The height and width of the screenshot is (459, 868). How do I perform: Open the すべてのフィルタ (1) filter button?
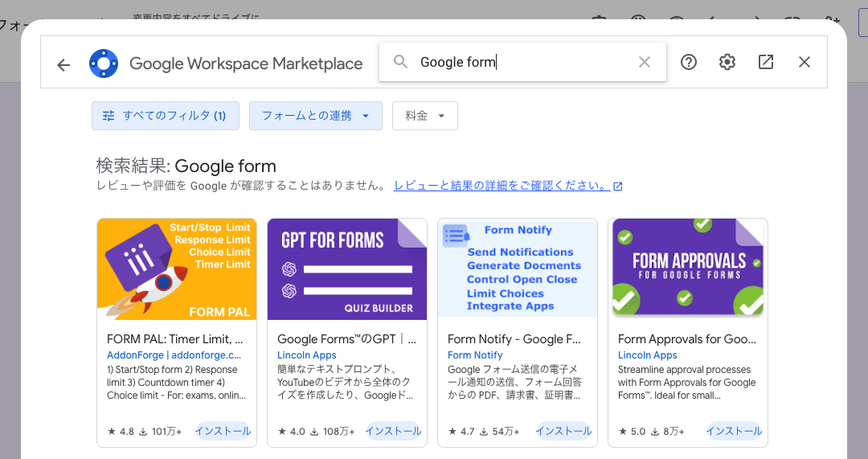point(166,116)
